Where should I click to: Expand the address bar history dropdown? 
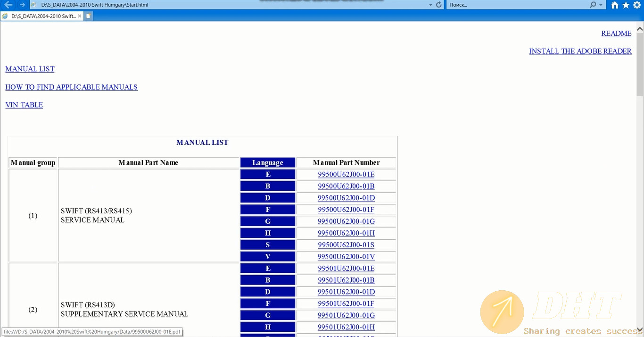click(430, 5)
